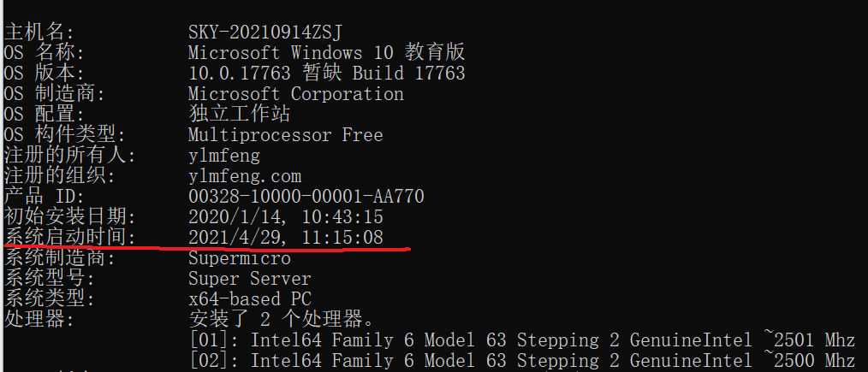Viewport: 868px width, 372px height.
Task: Click processor [02] line with 2500 Mhz
Action: pos(522,360)
